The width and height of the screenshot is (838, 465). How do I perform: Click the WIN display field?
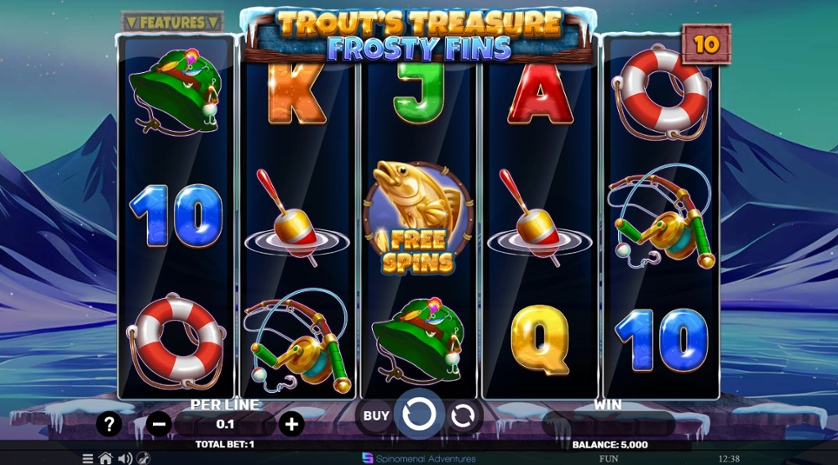point(608,424)
